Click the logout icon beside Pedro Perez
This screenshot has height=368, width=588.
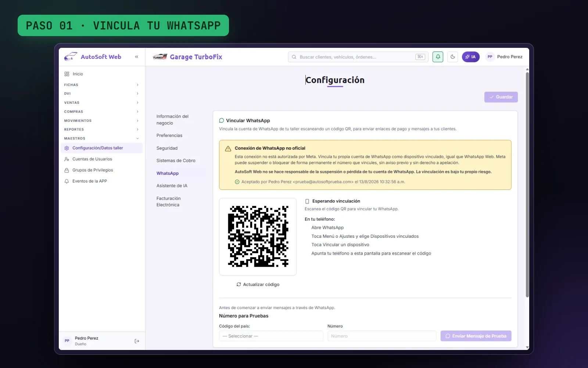[137, 341]
